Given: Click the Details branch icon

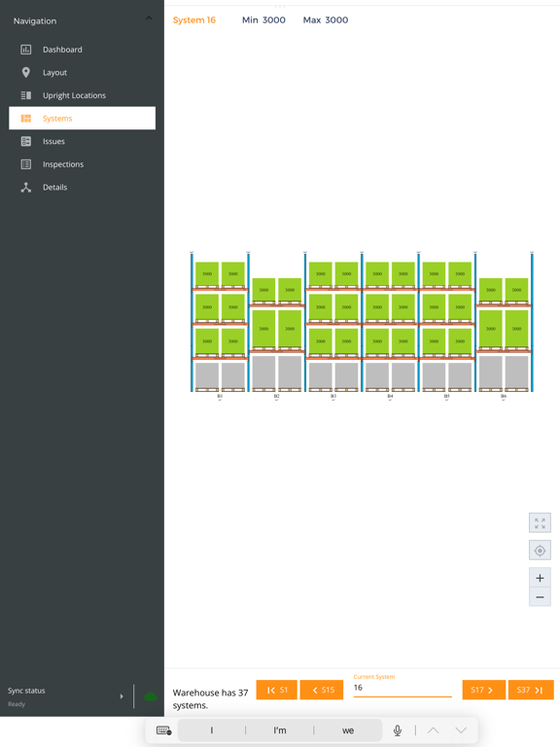Looking at the screenshot, I should (26, 187).
